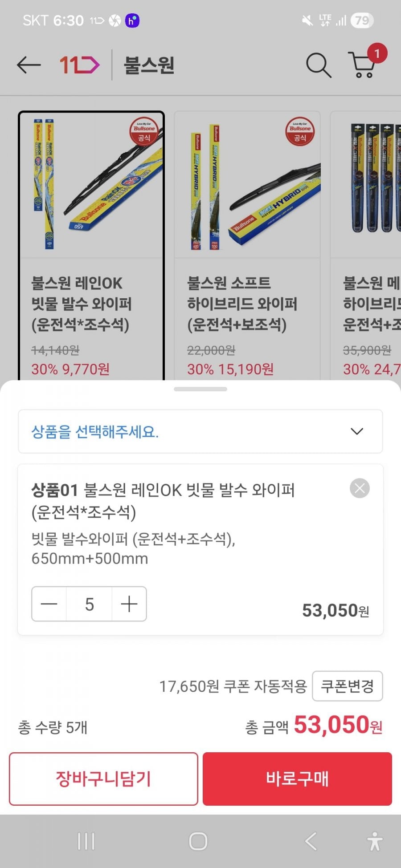This screenshot has width=401, height=868.
Task: Decrease quantity with minus button
Action: pos(49,604)
